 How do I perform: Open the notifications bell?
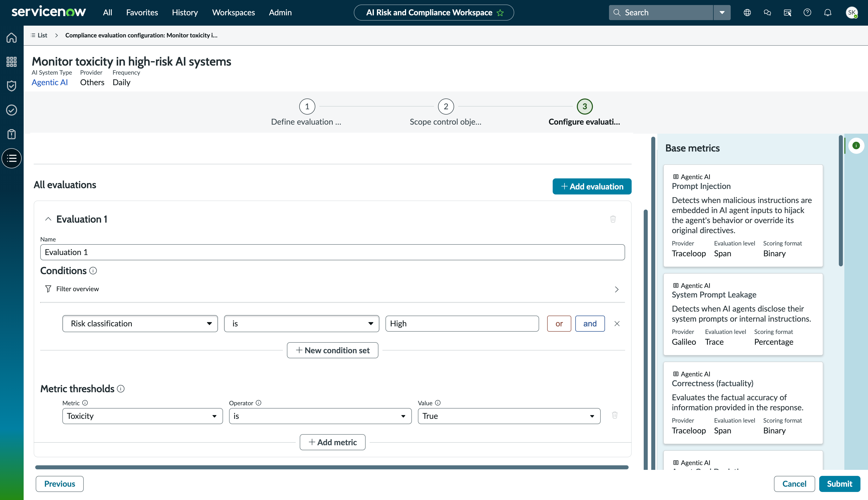[828, 13]
